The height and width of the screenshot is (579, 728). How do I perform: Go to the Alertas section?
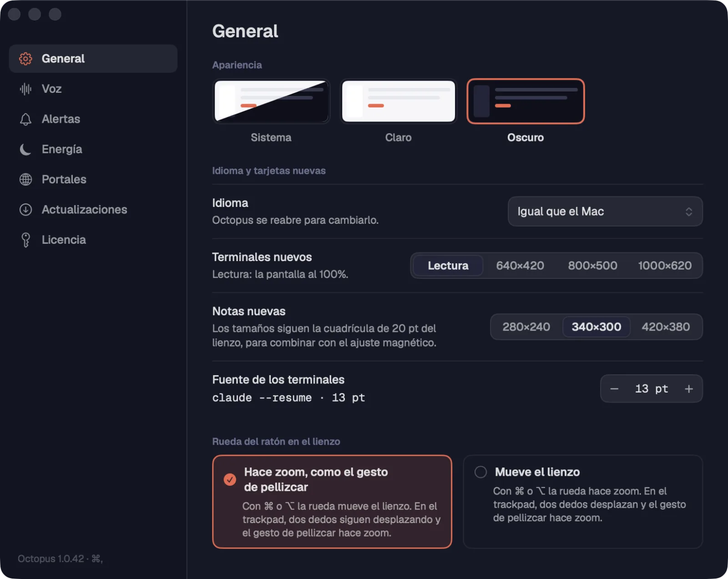tap(93, 119)
